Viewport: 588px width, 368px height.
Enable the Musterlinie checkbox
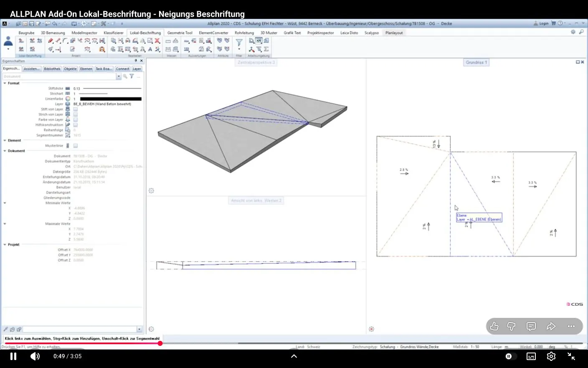pos(76,146)
